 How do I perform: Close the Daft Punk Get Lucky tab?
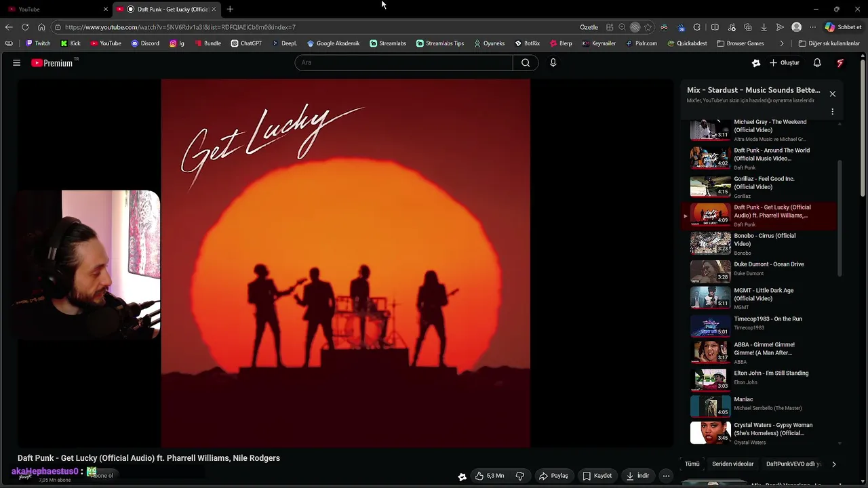tap(214, 9)
